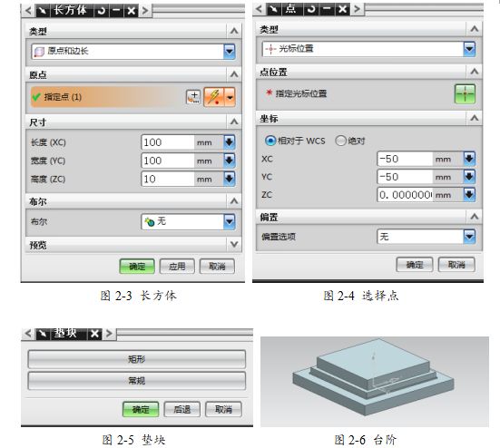Click the pin arrow icon in 长方体 title bar
Image resolution: width=500 pixels, height=448 pixels.
[x=42, y=11]
